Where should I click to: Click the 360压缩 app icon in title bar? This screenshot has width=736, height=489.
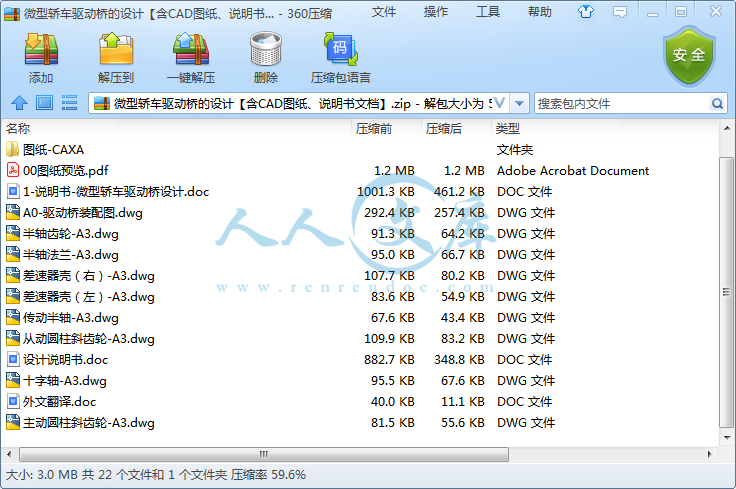coord(12,14)
